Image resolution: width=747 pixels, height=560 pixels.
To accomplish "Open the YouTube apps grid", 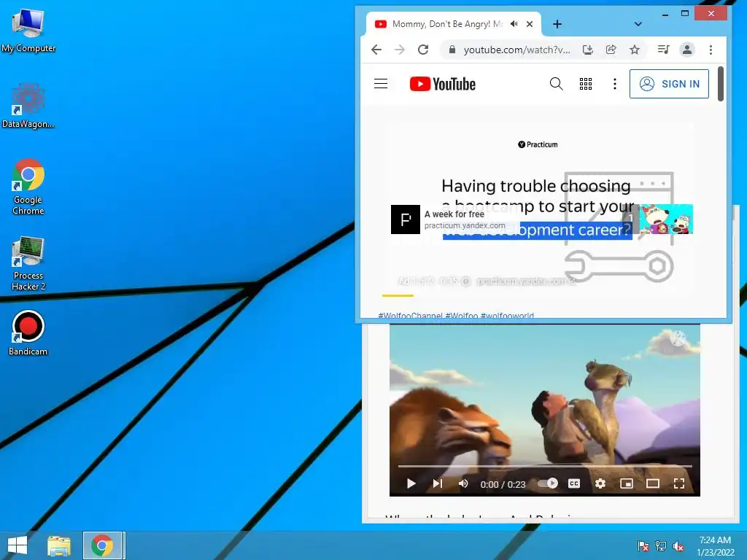I will pos(586,84).
